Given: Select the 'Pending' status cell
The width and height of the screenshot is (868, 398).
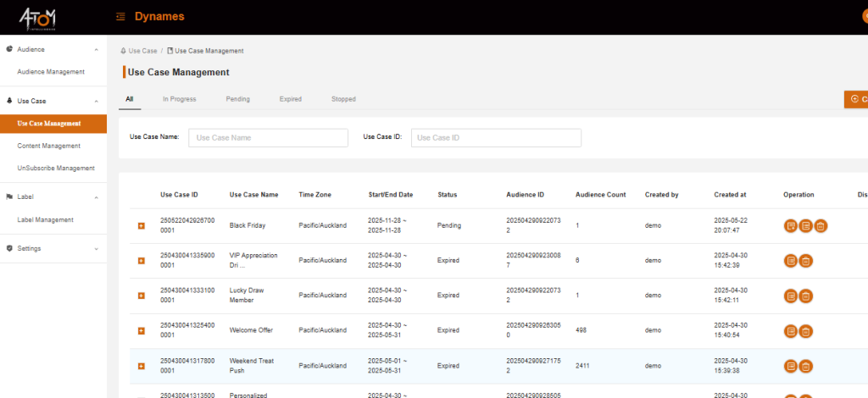Looking at the screenshot, I should tap(449, 225).
